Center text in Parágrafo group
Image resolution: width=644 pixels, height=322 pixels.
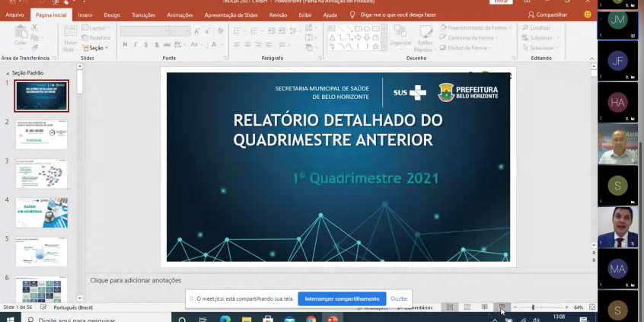click(x=247, y=44)
